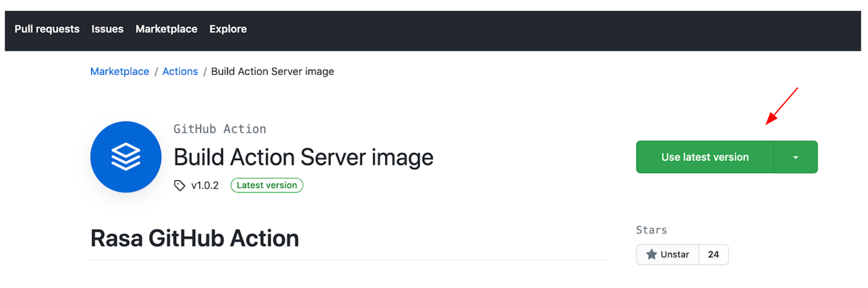The image size is (868, 288).
Task: Click the v1.0.2 version number
Action: click(x=205, y=185)
